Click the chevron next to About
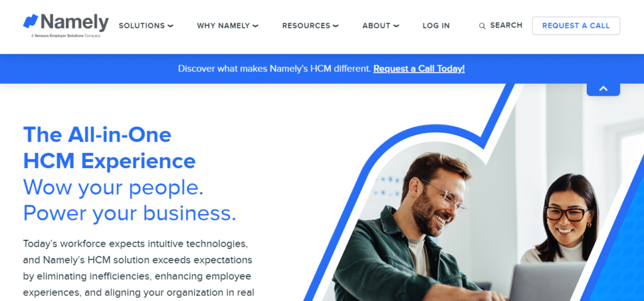644x301 pixels. [396, 26]
